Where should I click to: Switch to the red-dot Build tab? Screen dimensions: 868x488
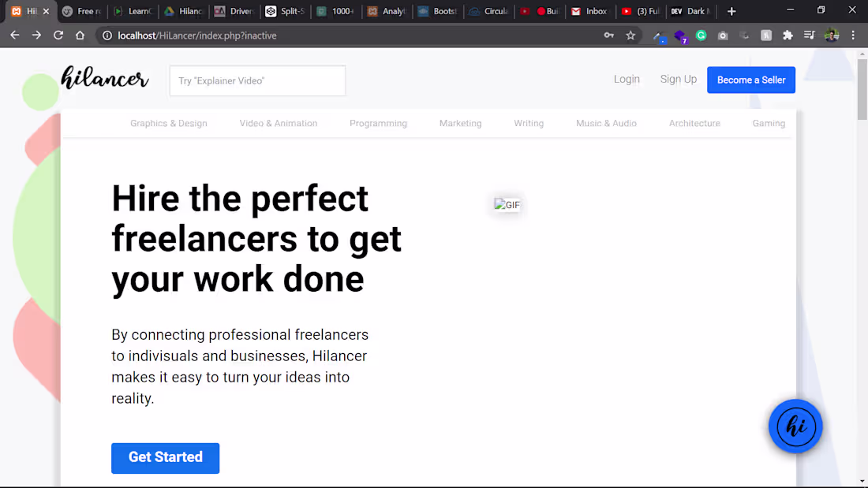tap(541, 11)
